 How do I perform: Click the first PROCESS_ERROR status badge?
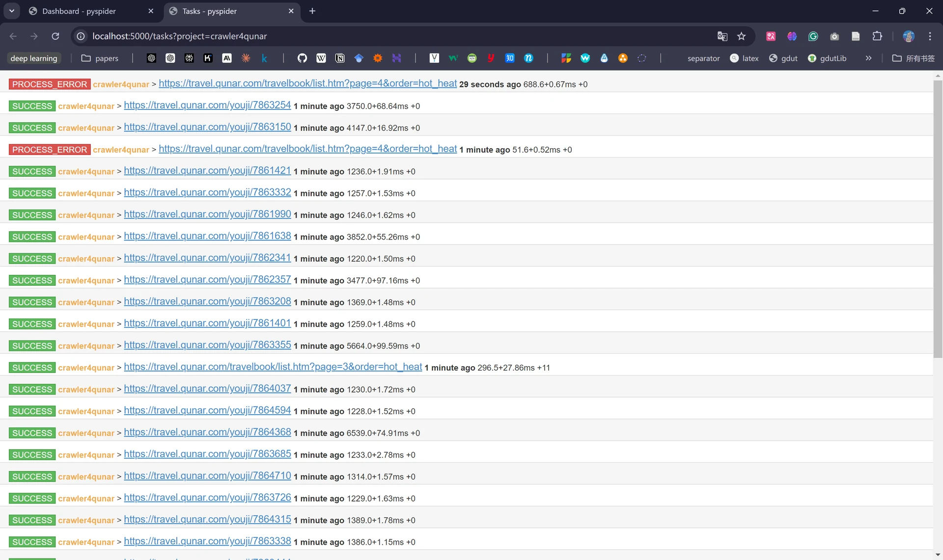50,84
